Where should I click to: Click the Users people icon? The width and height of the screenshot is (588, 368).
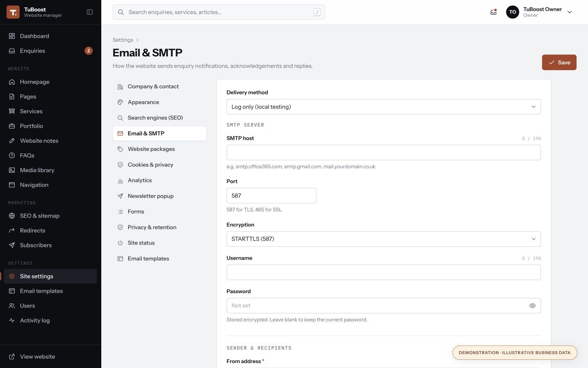coord(12,306)
